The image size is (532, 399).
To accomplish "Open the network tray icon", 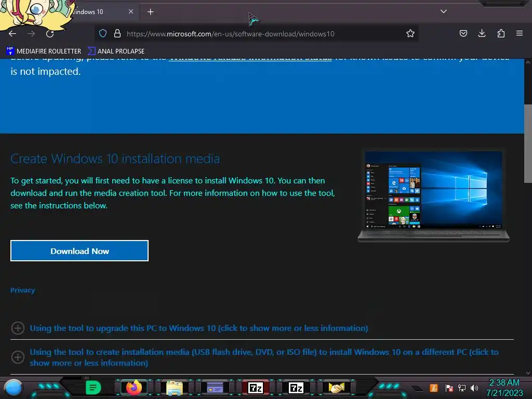I will coord(462,388).
